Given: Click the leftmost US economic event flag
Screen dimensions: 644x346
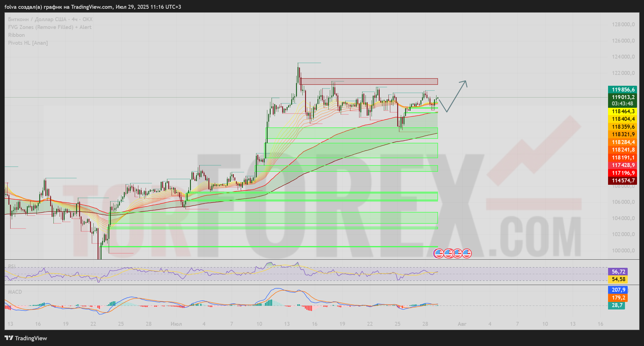Looking at the screenshot, I should click(438, 253).
